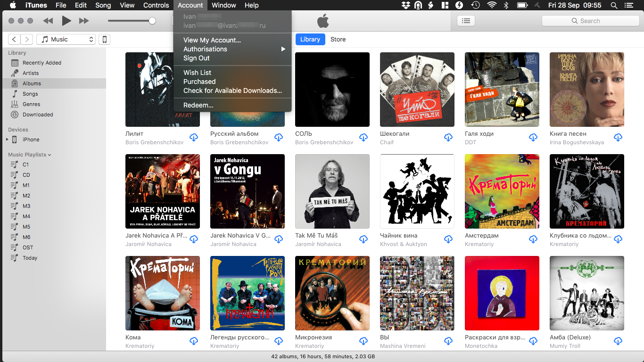Choose View My Account from the menu
Image resolution: width=644 pixels, height=362 pixels.
pyautogui.click(x=232, y=40)
